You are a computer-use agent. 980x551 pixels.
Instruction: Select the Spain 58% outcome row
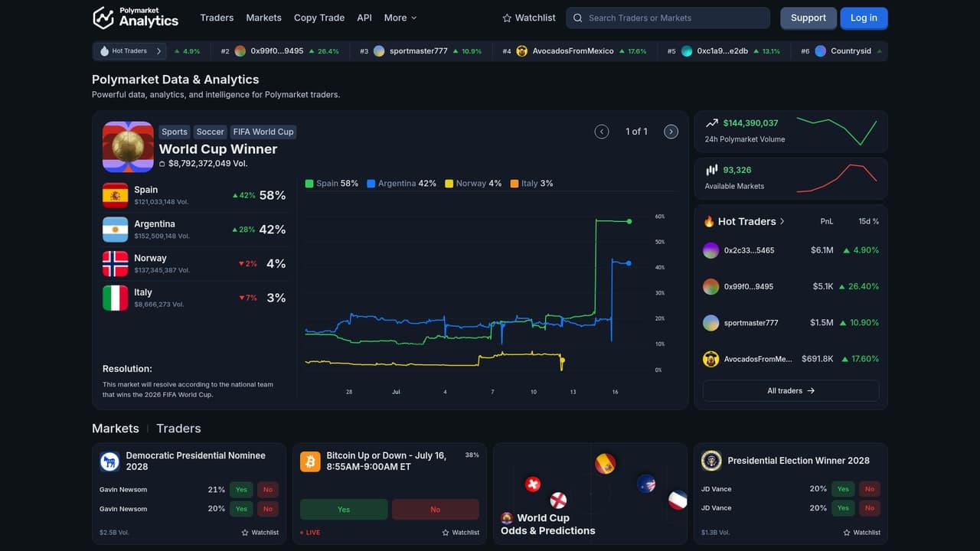(x=194, y=195)
